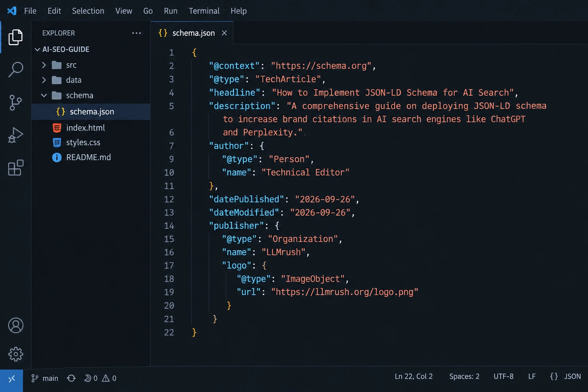Click the info icon beside README.md

tap(57, 157)
